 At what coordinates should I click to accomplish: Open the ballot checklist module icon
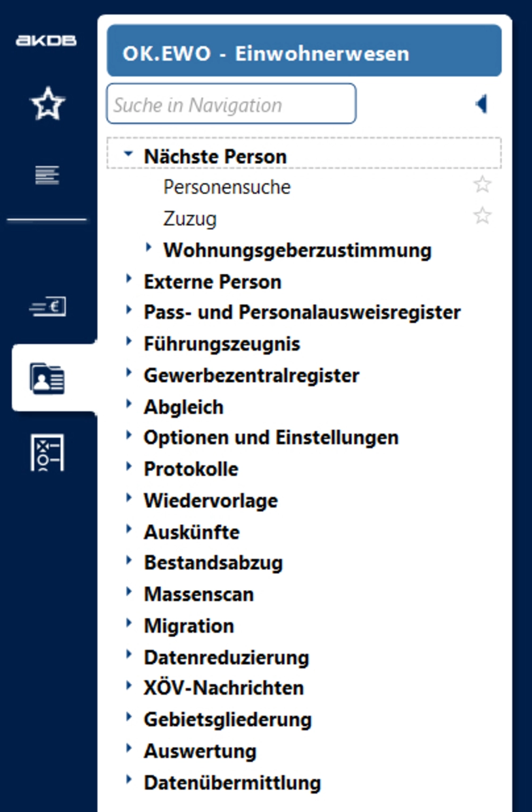(47, 453)
